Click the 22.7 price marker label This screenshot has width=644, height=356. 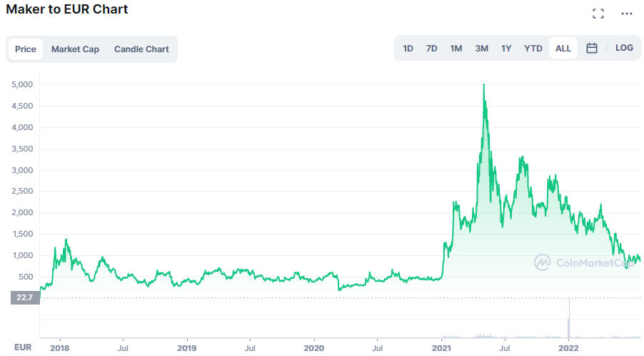tap(24, 298)
